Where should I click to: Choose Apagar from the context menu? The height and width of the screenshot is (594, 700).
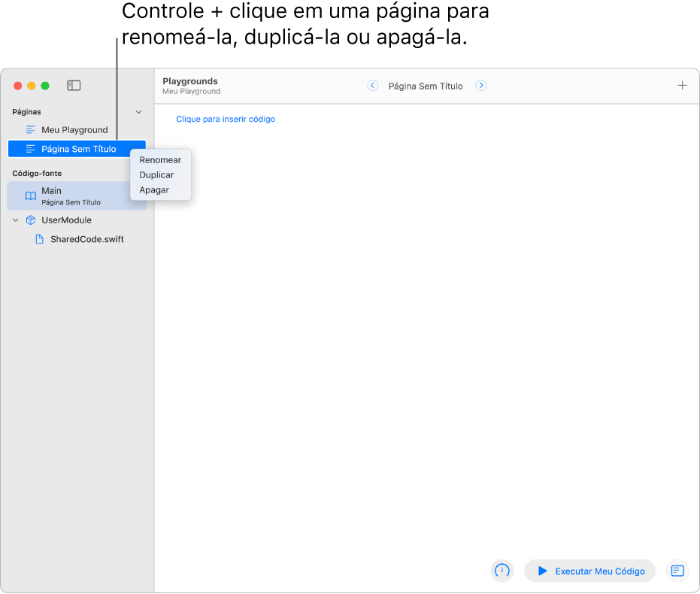pos(154,190)
